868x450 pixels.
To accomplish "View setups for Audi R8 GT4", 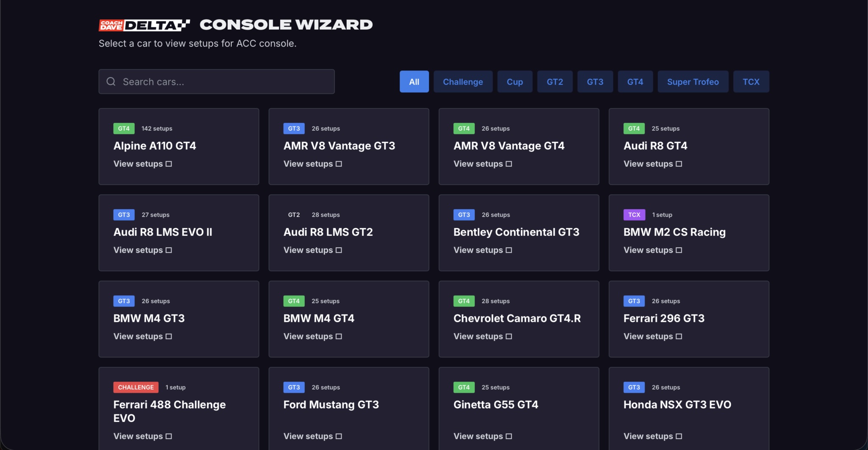I will coord(653,164).
